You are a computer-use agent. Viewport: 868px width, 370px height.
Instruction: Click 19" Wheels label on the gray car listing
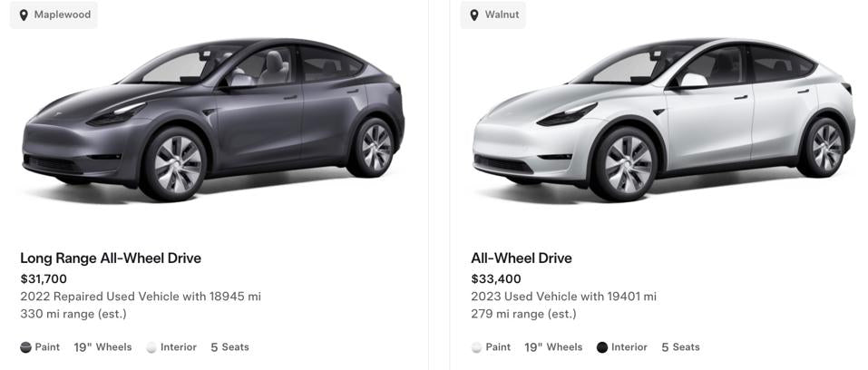(102, 347)
